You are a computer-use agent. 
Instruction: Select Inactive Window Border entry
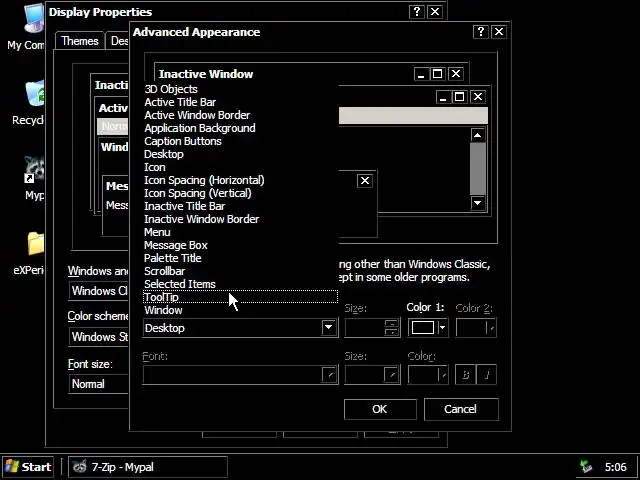pyautogui.click(x=240, y=219)
